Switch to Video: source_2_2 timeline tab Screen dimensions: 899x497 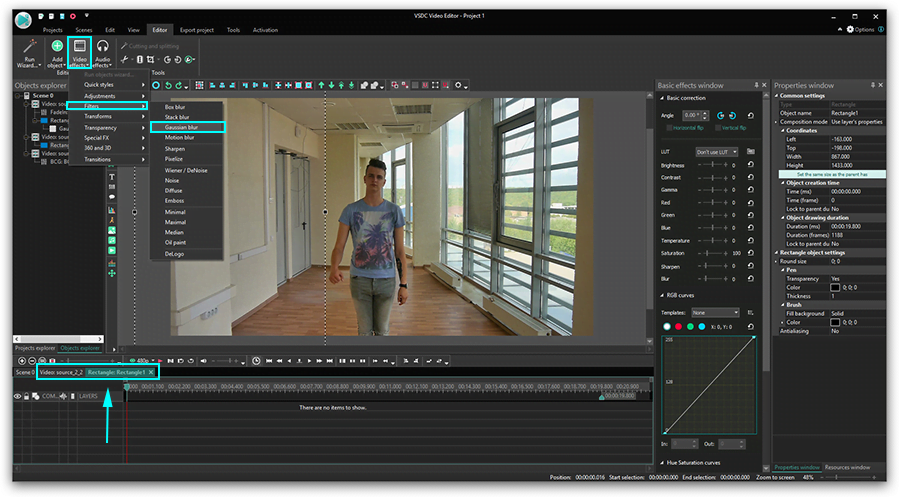point(61,373)
